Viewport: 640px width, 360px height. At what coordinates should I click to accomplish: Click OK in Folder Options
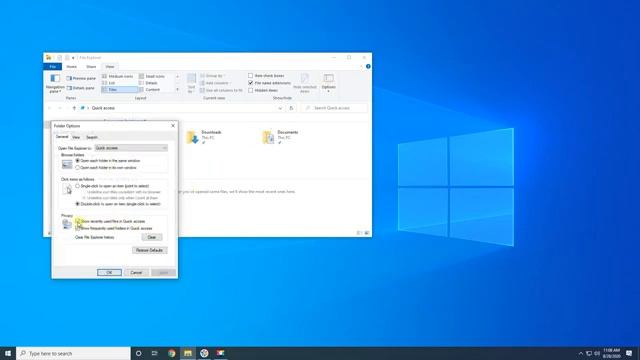(x=109, y=272)
